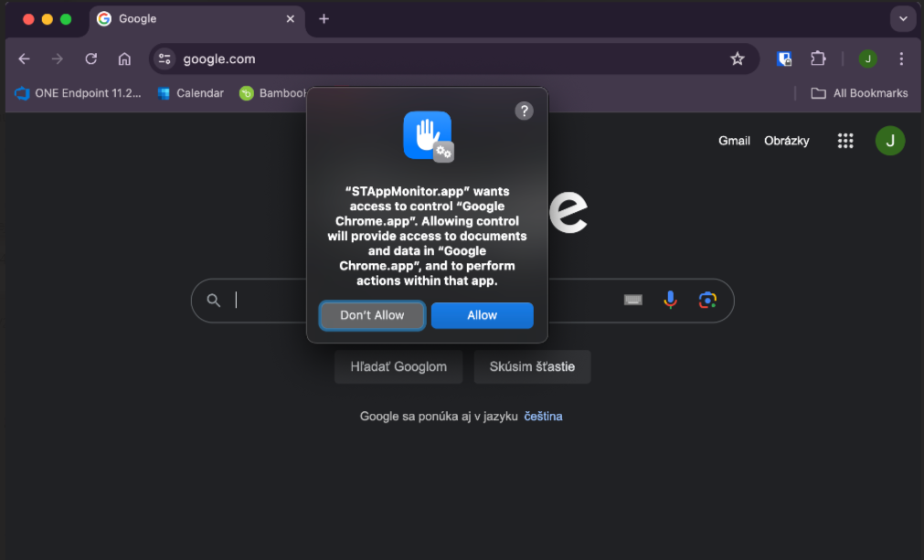The height and width of the screenshot is (560, 924).
Task: Click the privacy hand icon in dialog
Action: pos(429,136)
